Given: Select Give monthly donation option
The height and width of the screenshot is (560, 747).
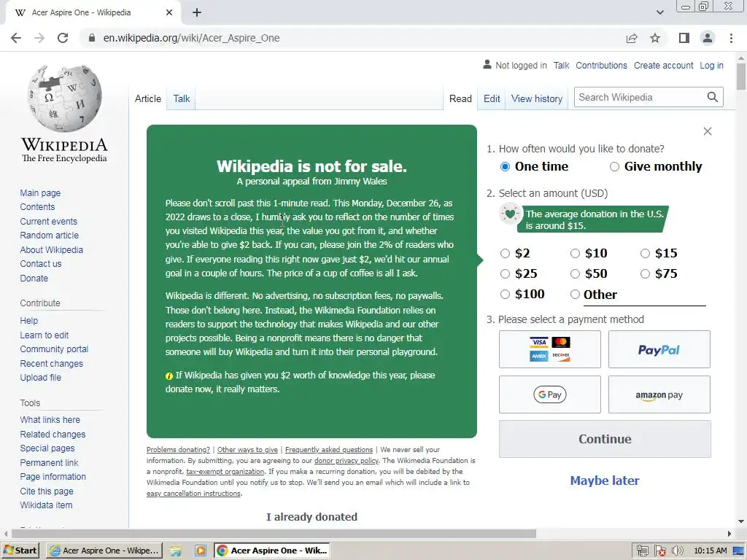Looking at the screenshot, I should tap(614, 167).
